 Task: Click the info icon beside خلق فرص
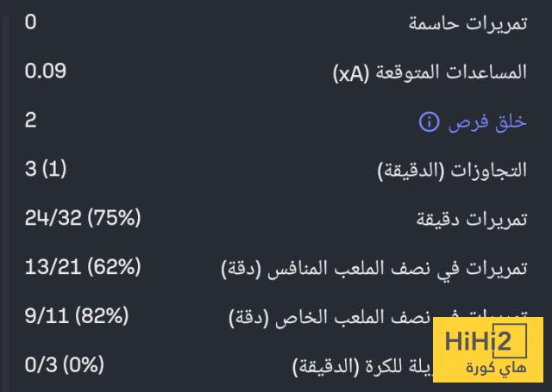(x=429, y=122)
